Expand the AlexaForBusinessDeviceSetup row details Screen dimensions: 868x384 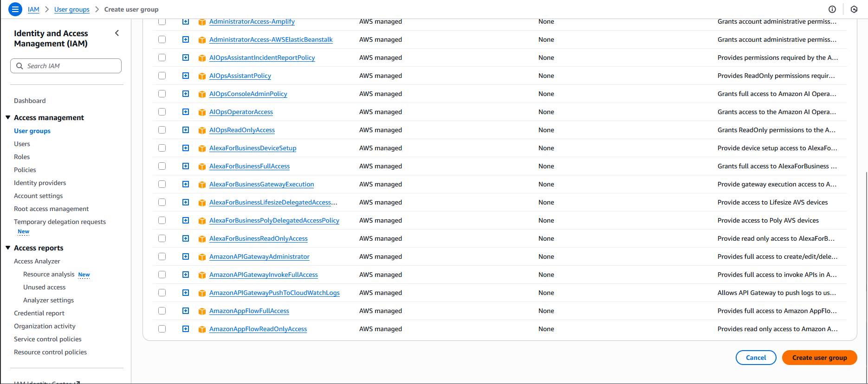[x=186, y=148]
